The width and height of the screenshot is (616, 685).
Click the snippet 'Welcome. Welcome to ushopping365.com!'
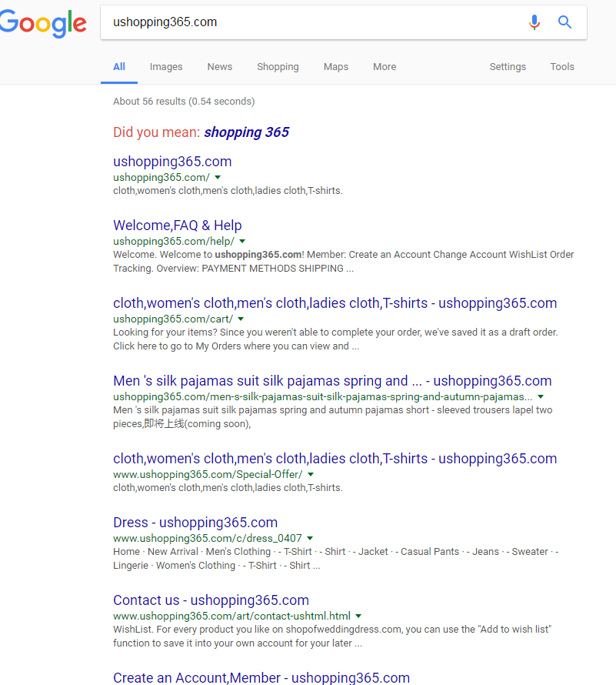point(343,261)
